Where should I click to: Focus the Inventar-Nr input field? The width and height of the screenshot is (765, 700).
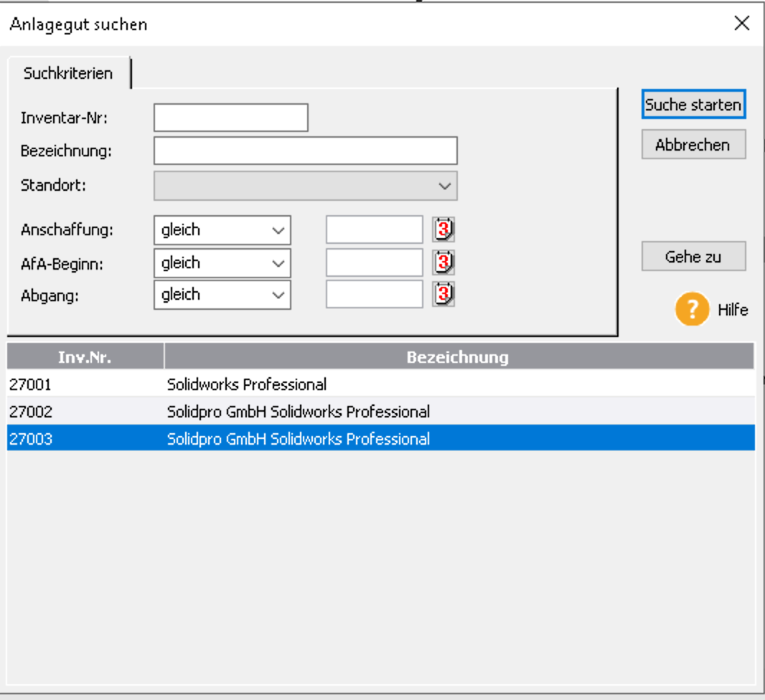(231, 118)
